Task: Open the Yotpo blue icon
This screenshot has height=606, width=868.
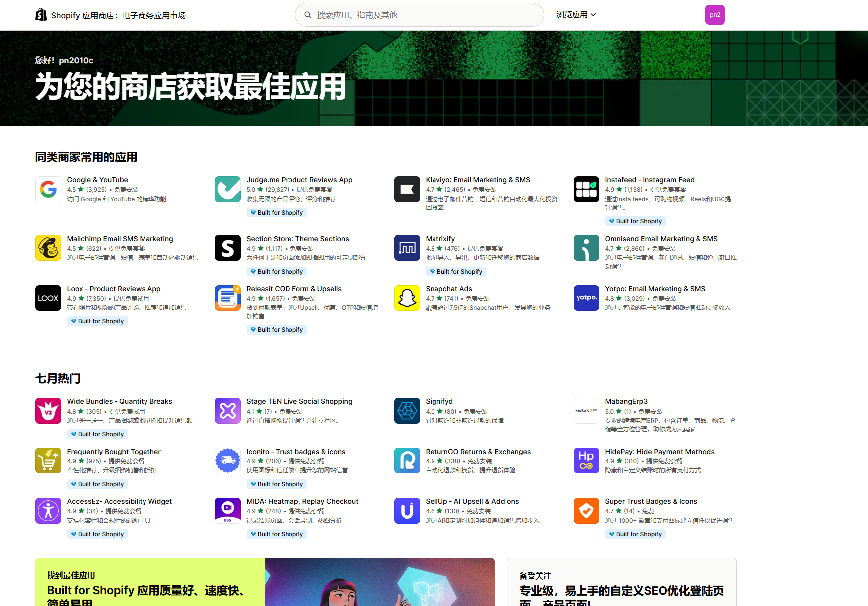Action: tap(586, 298)
